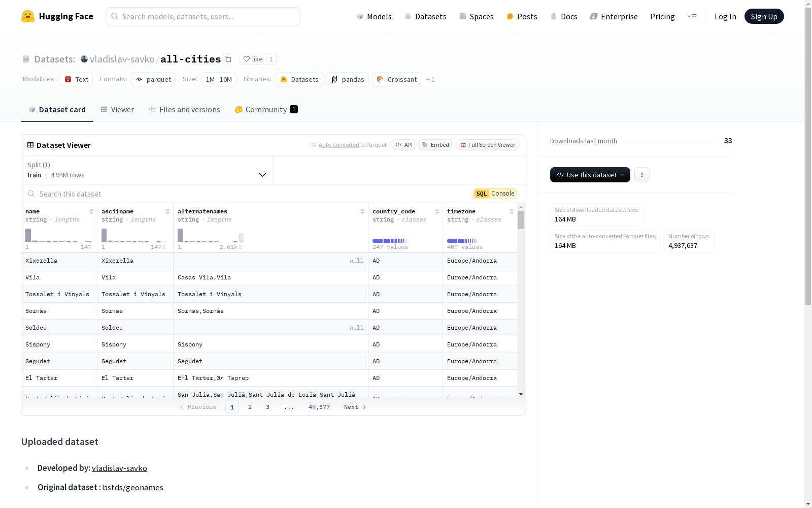Sort by the alternatenames column
This screenshot has width=812, height=508.
(x=362, y=211)
